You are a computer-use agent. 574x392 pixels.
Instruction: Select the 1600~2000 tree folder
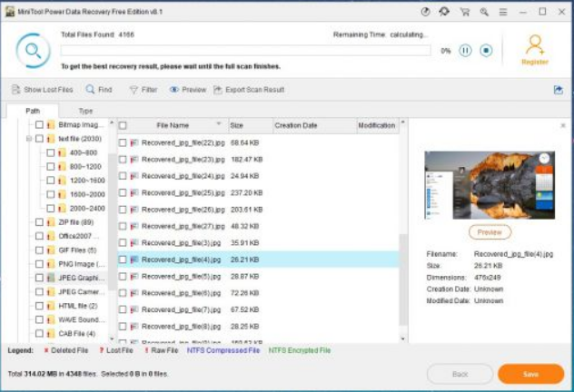point(87,194)
